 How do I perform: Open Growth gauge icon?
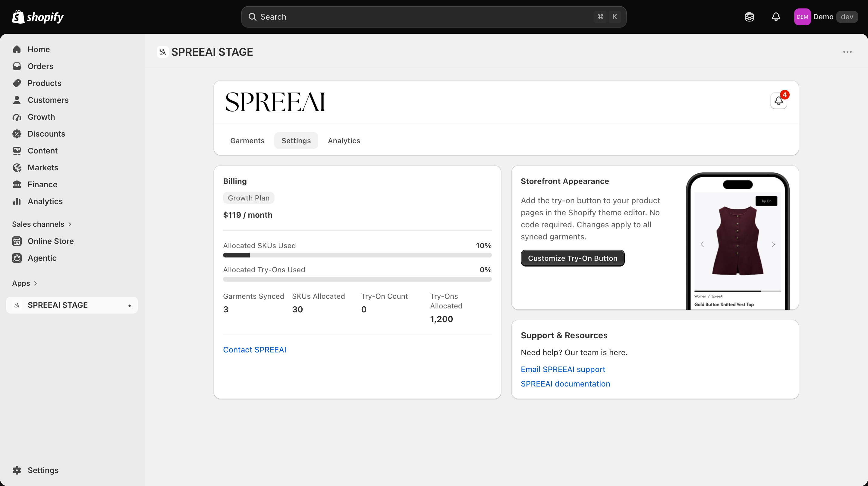(17, 117)
